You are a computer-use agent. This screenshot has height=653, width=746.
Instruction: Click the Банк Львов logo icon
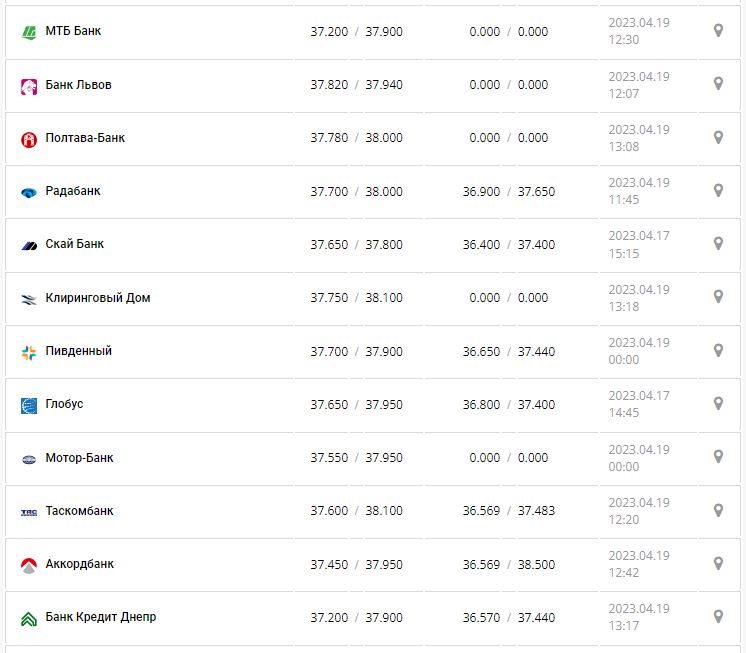[29, 86]
